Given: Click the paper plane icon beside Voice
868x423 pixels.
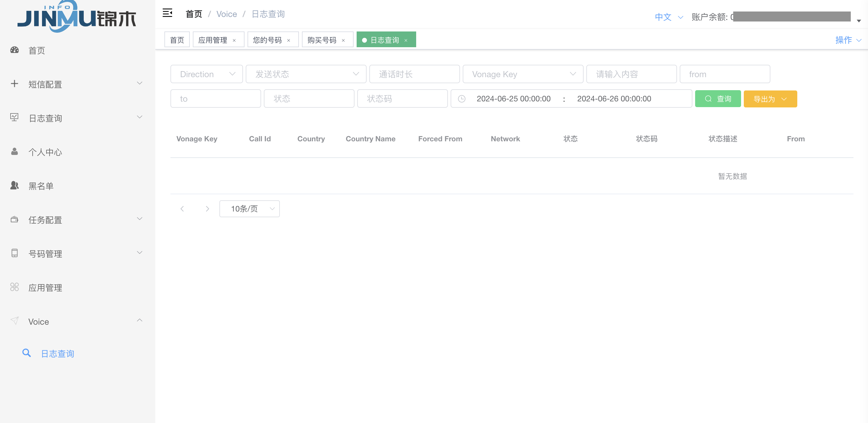Looking at the screenshot, I should (x=15, y=321).
